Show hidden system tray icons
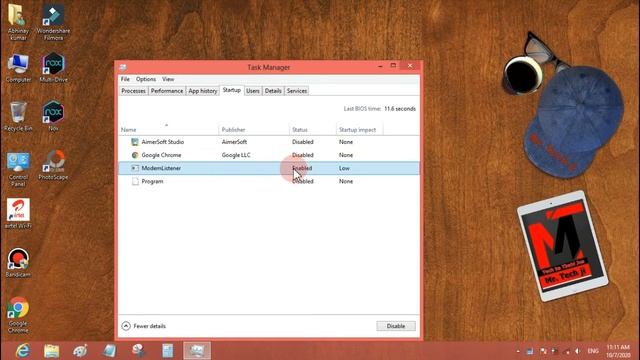 point(518,351)
